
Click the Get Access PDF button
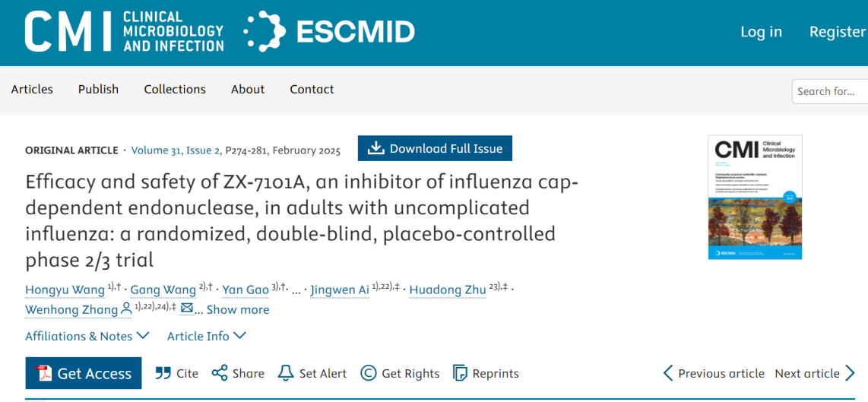pyautogui.click(x=84, y=373)
